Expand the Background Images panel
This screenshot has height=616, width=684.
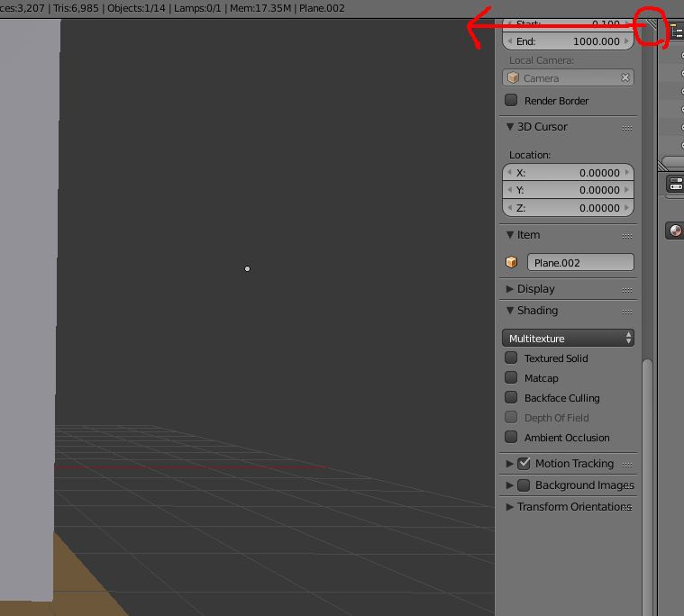tap(509, 485)
